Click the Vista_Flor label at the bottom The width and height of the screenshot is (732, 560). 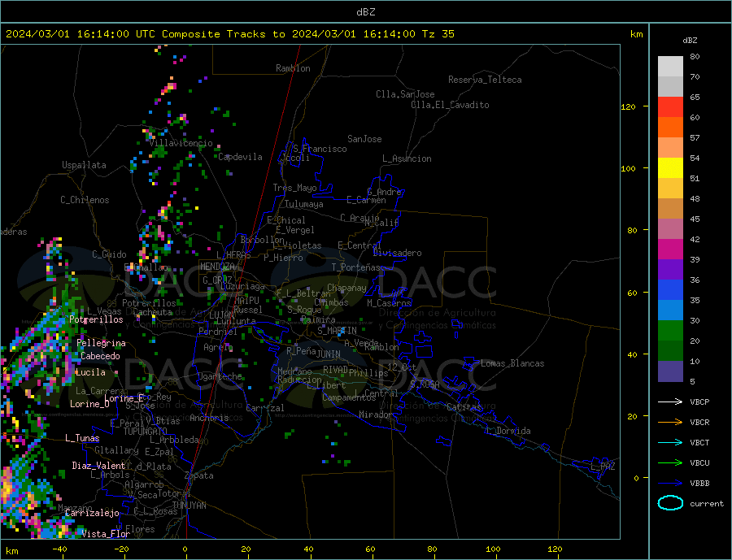106,534
